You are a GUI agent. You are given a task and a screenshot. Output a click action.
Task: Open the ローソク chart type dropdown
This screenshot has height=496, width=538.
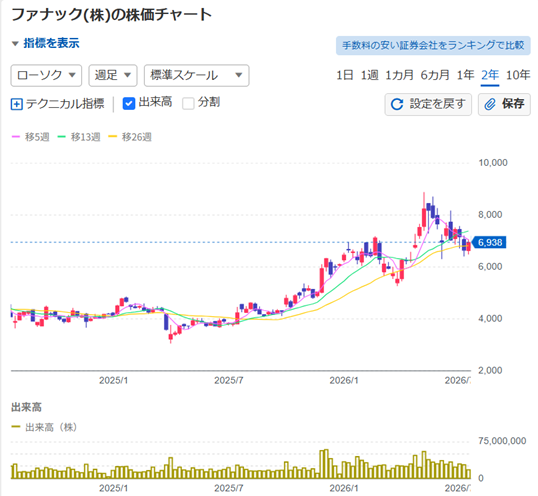click(x=46, y=75)
